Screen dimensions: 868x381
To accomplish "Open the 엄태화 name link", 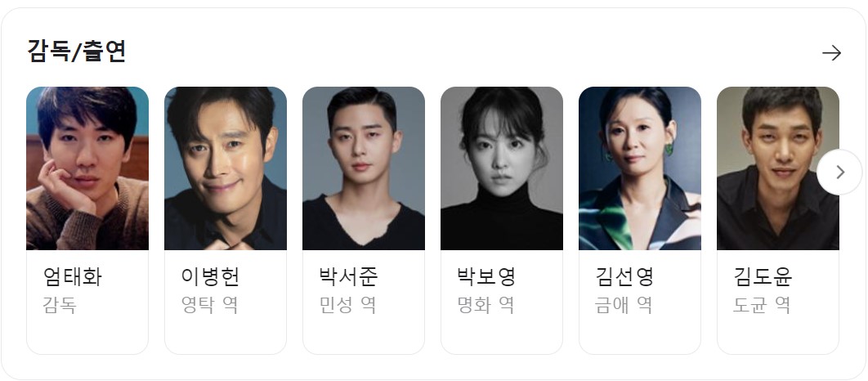I will click(73, 276).
